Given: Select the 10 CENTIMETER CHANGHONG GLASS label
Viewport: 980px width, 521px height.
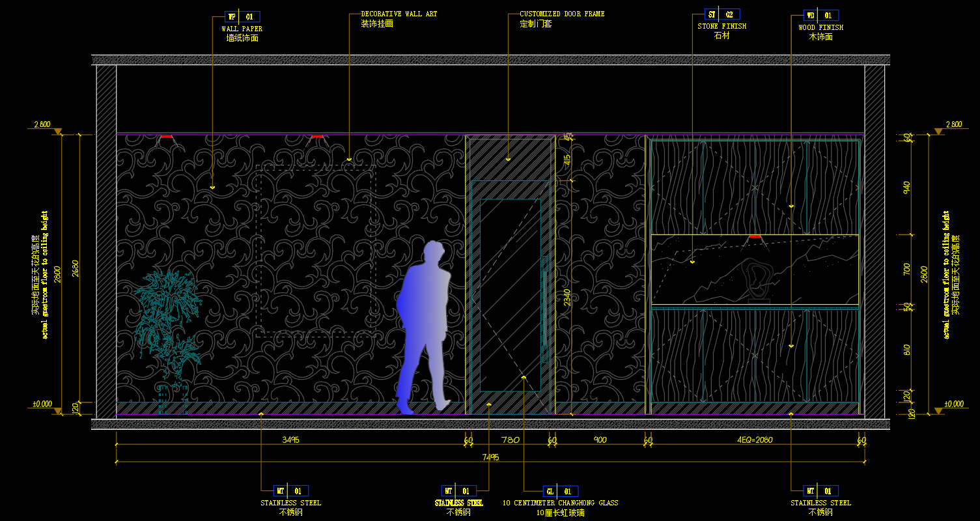Looking at the screenshot, I should click(x=560, y=503).
